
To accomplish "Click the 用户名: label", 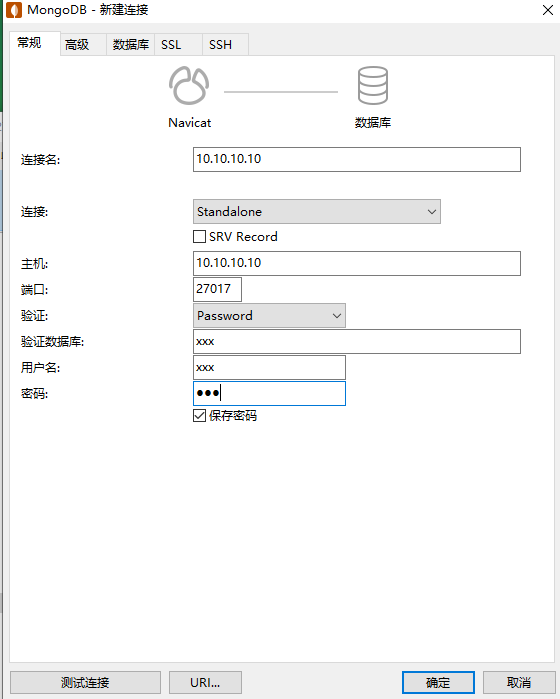I will [40, 367].
